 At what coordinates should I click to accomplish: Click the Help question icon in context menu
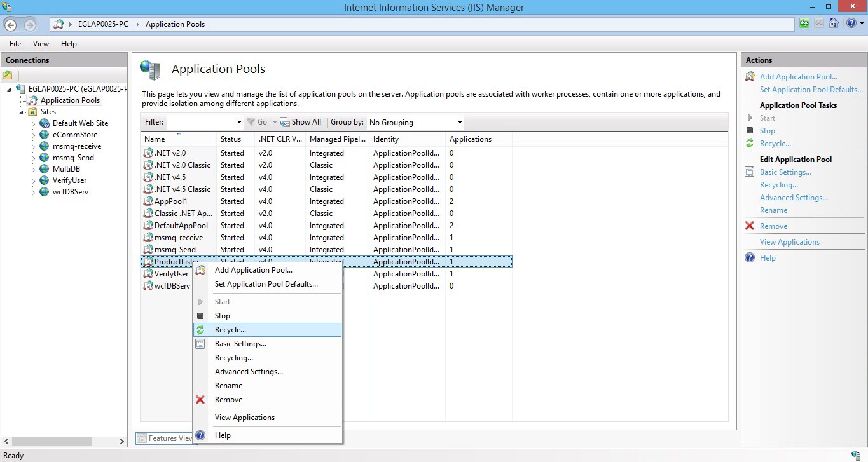coord(200,435)
